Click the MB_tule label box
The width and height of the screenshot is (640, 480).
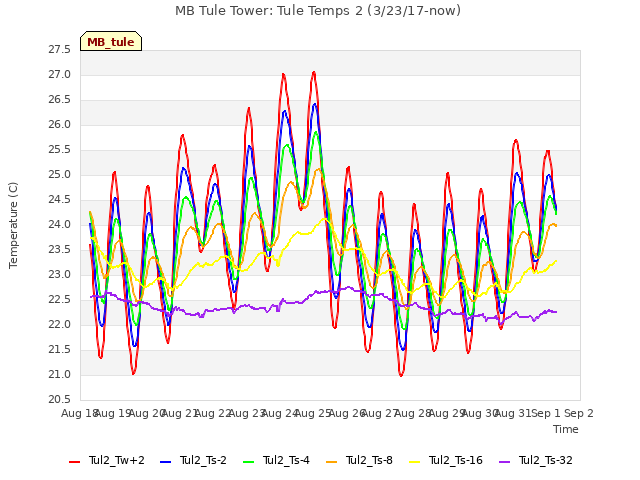point(111,41)
